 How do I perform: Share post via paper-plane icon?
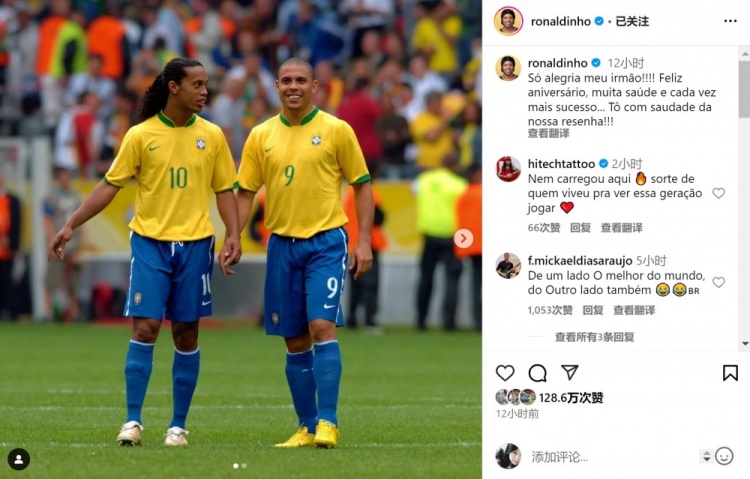(x=570, y=372)
